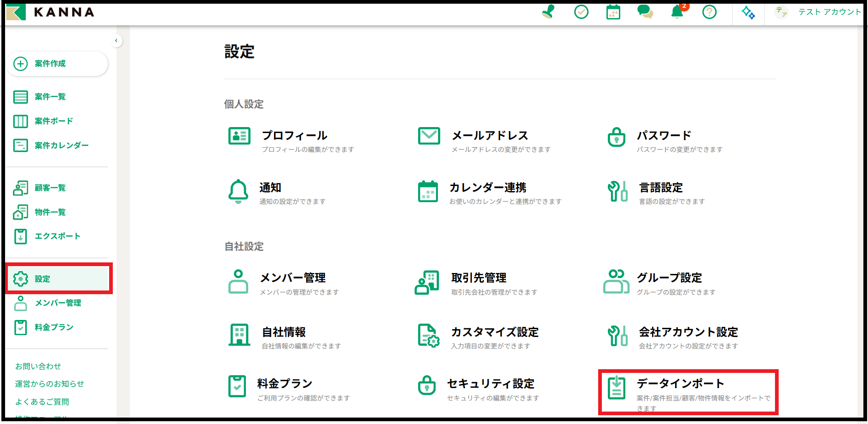
Task: Click the KANNA logo at top left
Action: coord(51,12)
